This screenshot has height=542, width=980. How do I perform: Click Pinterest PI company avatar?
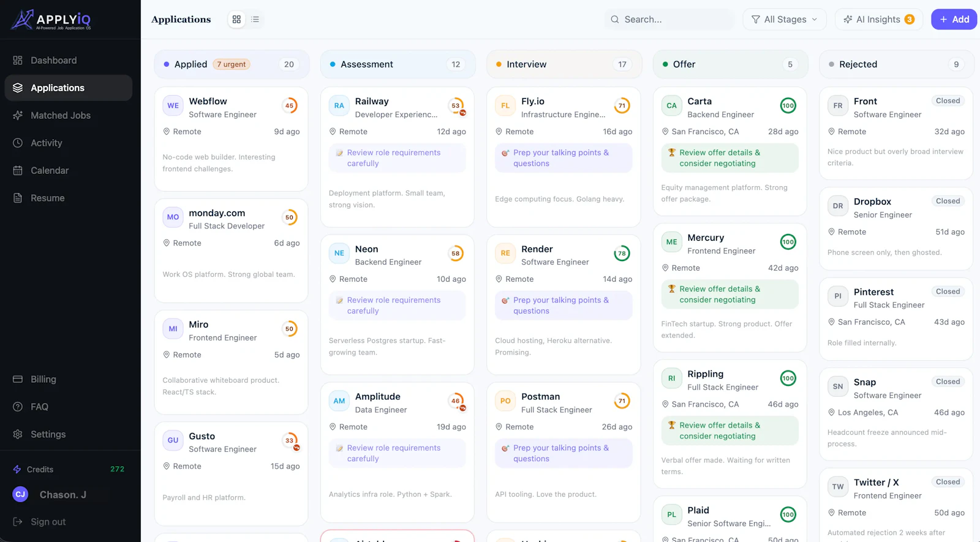[838, 296]
